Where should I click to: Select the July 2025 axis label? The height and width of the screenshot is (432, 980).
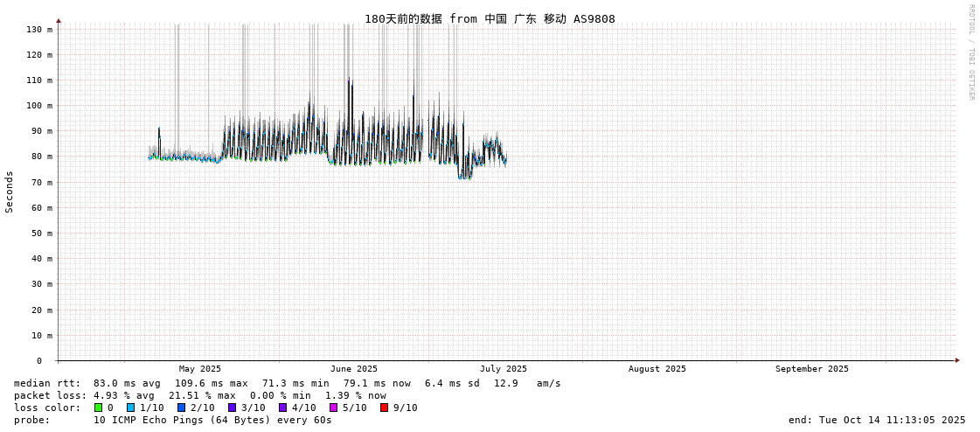504,369
